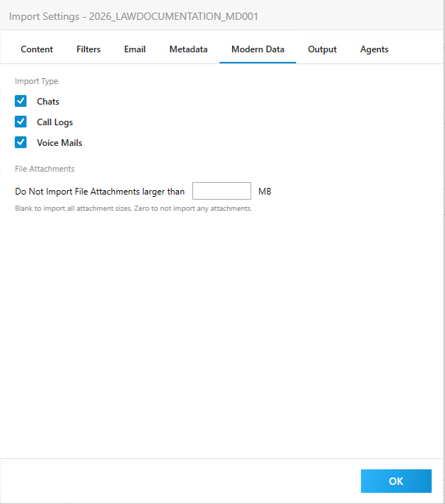Toggle the Voice Mails checkbox

pos(21,143)
